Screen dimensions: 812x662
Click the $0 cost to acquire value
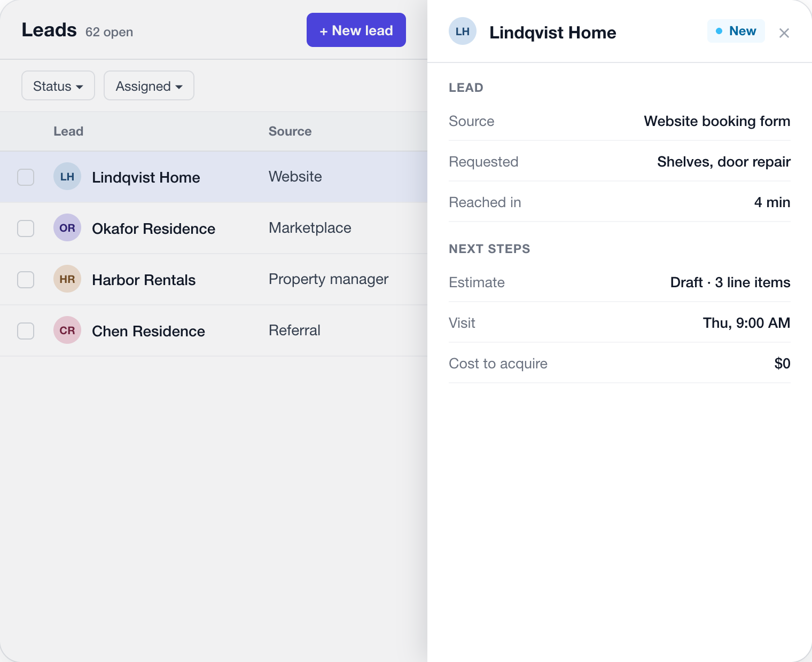click(x=782, y=364)
